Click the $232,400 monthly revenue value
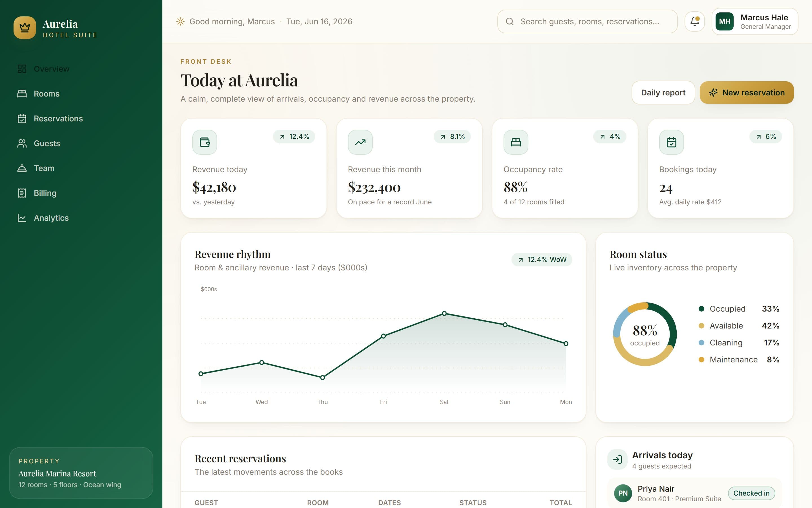Viewport: 812px width, 508px height. click(374, 187)
